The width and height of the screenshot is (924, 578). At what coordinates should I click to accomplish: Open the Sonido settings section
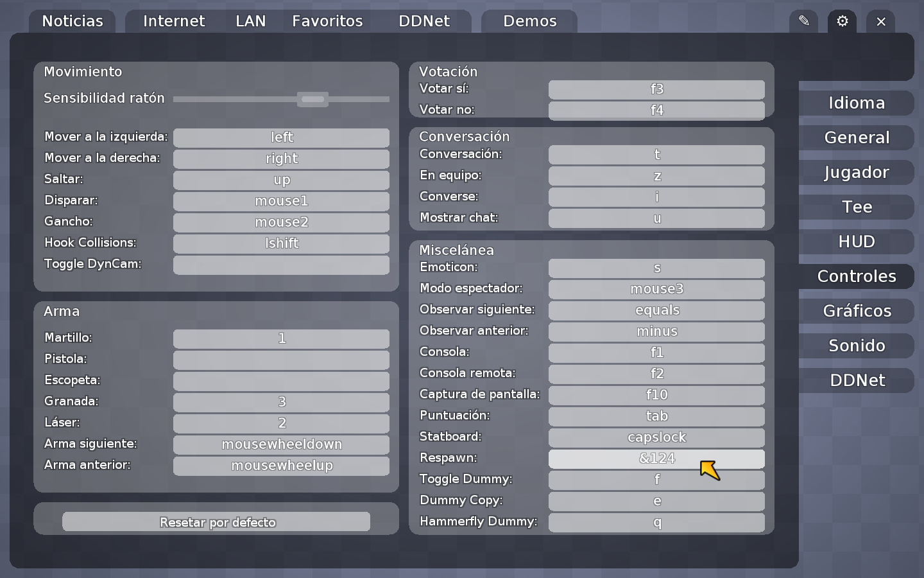coord(856,346)
